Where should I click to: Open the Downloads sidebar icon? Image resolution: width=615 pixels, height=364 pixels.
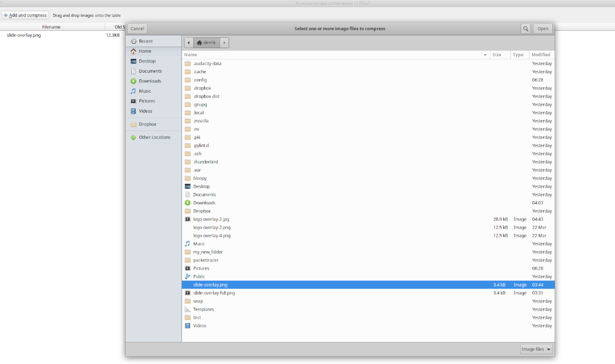pyautogui.click(x=135, y=81)
